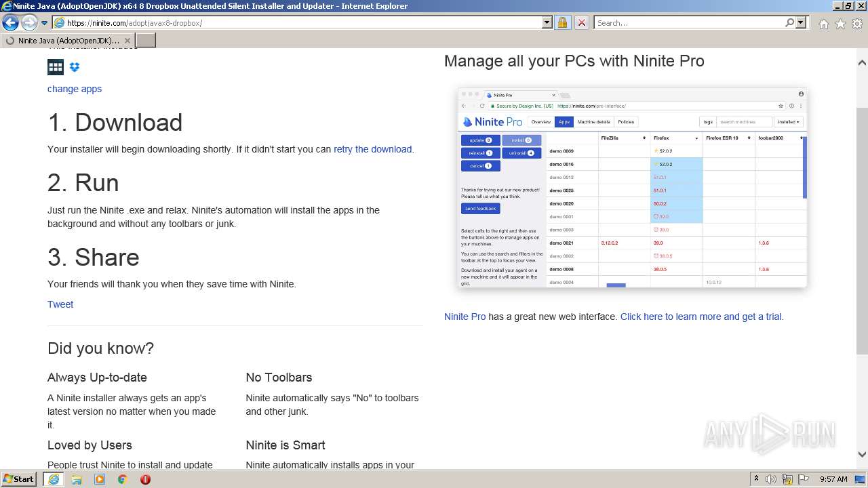Click the 2. Run heading
The height and width of the screenshot is (488, 868).
(x=83, y=183)
